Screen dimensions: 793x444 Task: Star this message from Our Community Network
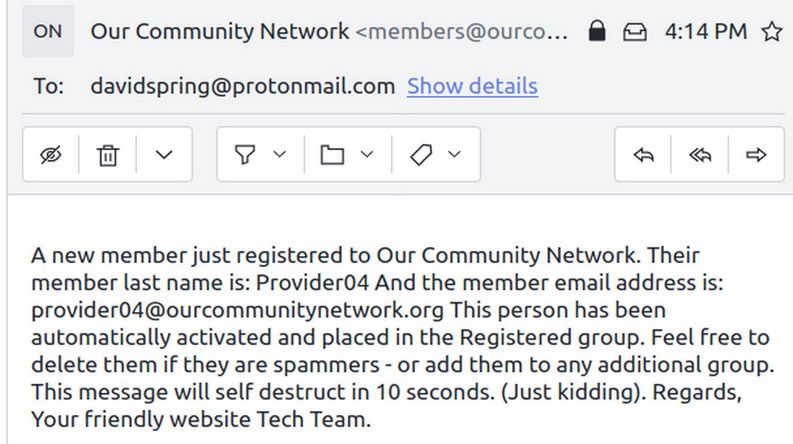(x=771, y=32)
